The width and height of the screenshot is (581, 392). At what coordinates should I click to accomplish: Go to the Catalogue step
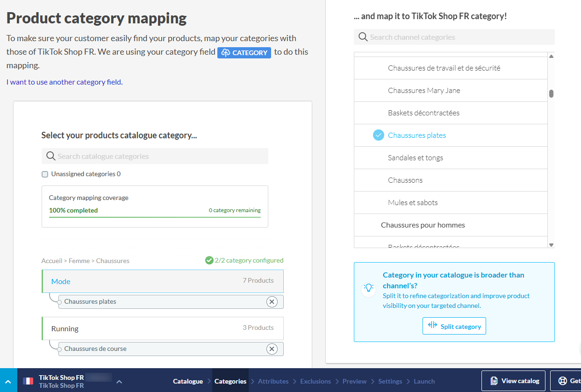click(188, 381)
